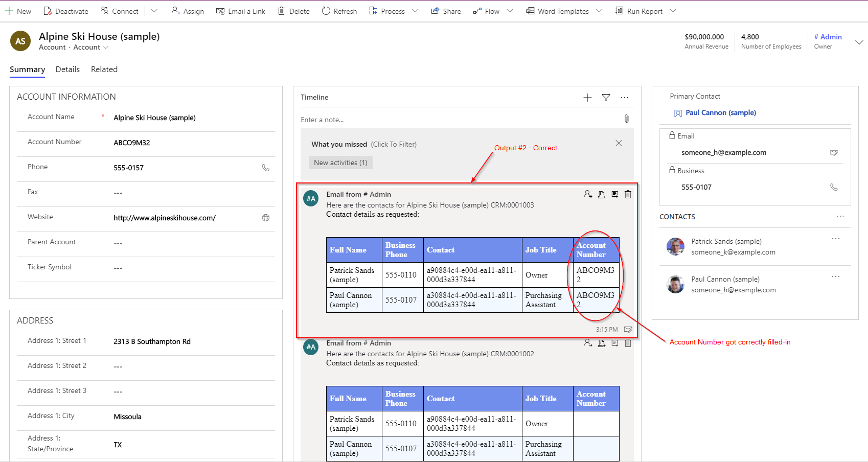Open the Word Templates dropdown
Image resolution: width=868 pixels, height=462 pixels.
click(599, 11)
